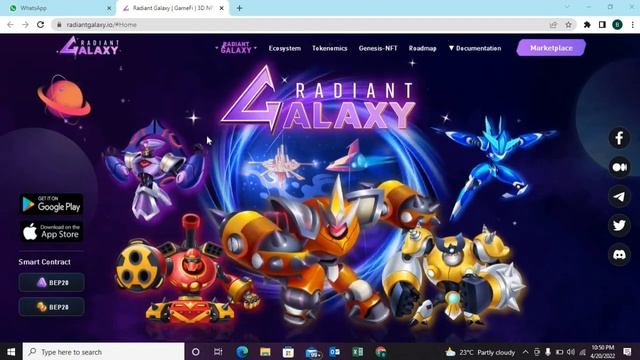
Task: Close the Radiant Galaxy tab
Action: pos(222,8)
